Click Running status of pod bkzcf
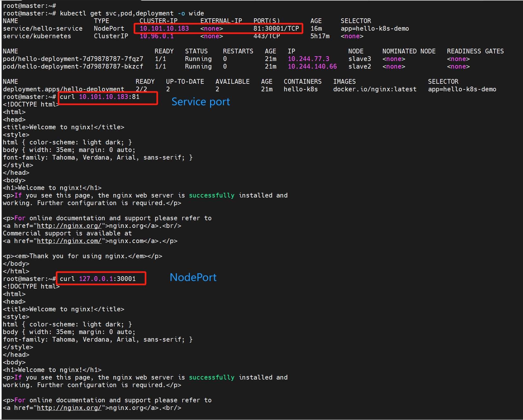The image size is (523, 420). tap(198, 66)
